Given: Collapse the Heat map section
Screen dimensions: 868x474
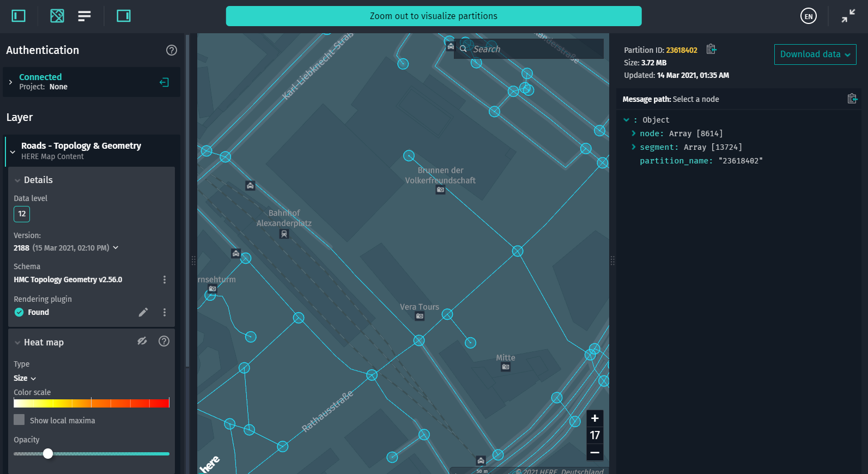Looking at the screenshot, I should click(17, 343).
